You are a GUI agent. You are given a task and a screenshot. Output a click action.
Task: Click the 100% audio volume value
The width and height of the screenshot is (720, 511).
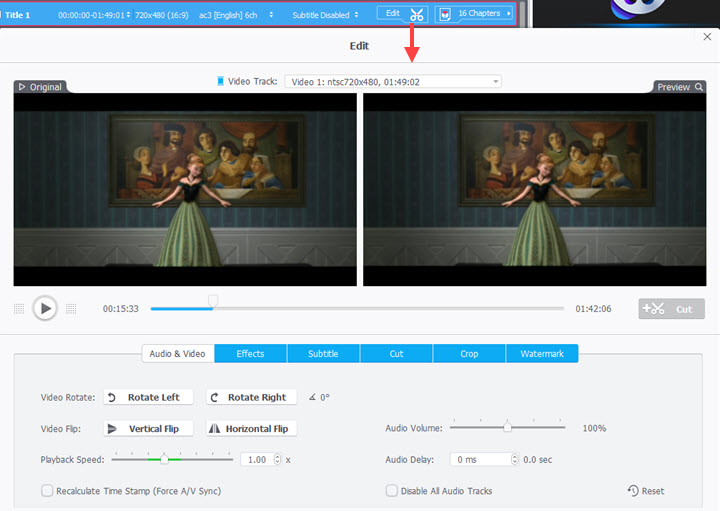[594, 428]
